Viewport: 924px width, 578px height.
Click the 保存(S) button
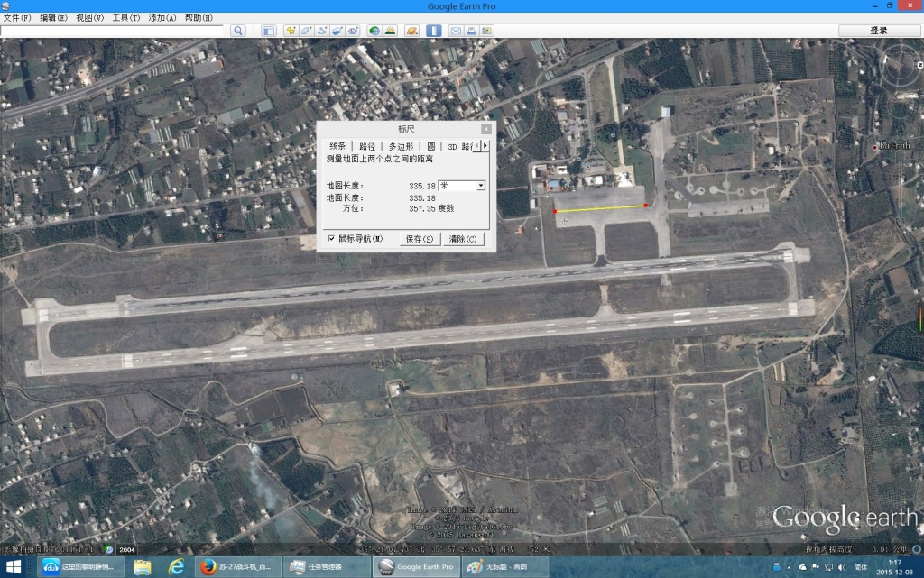pos(420,239)
